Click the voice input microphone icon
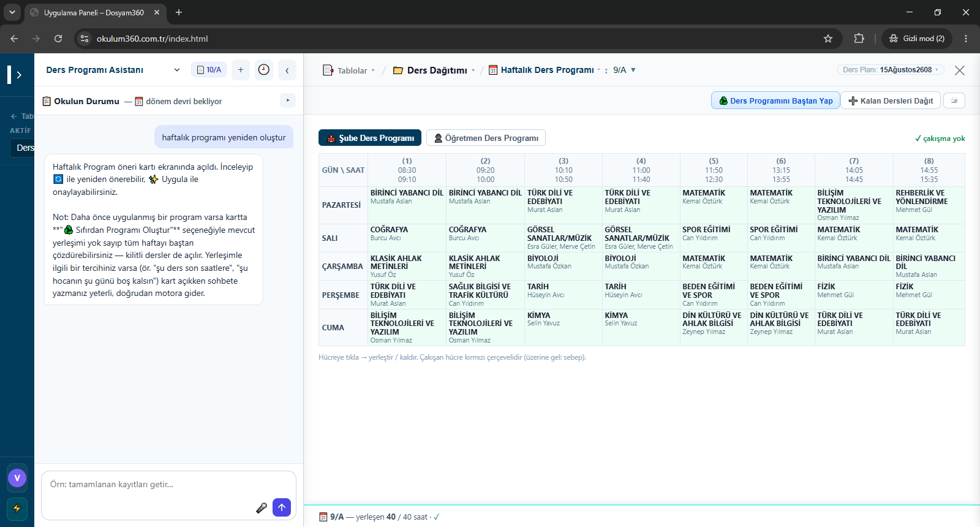 pos(262,508)
